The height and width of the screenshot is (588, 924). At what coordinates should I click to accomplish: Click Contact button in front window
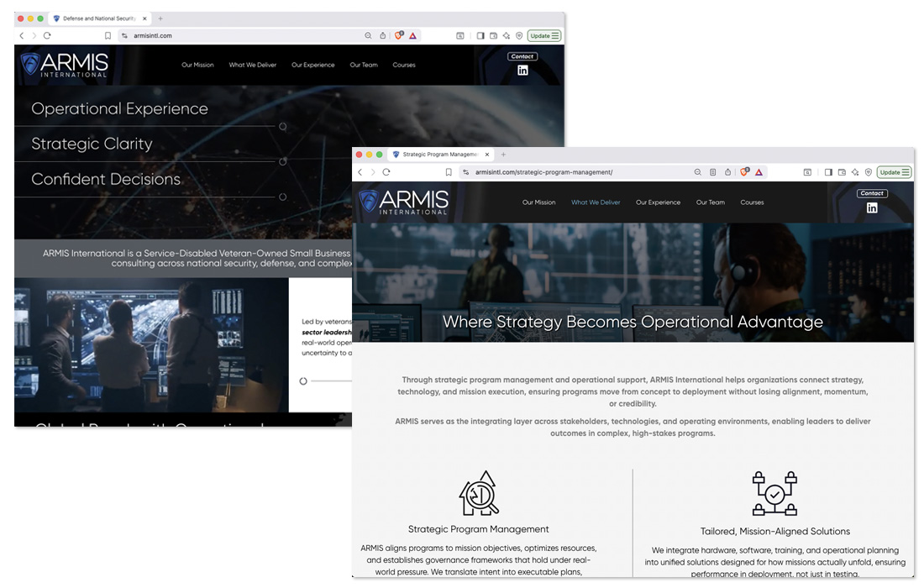pyautogui.click(x=872, y=193)
